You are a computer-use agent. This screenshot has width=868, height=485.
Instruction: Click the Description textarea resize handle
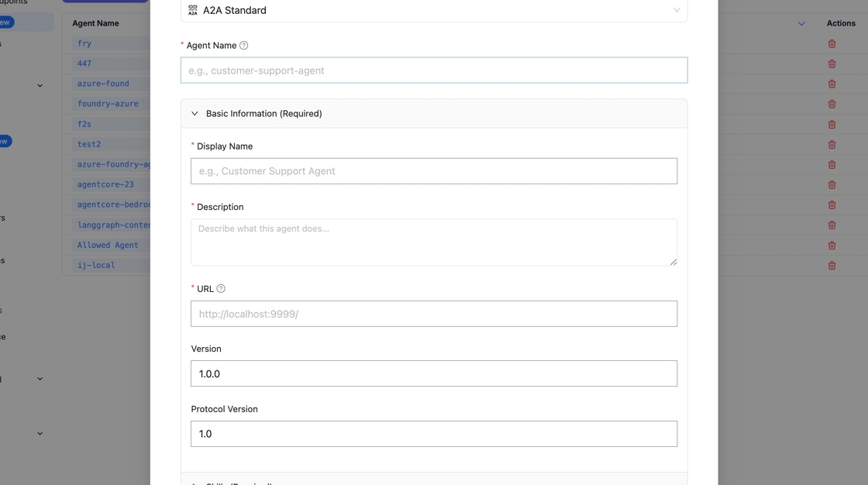click(x=673, y=262)
